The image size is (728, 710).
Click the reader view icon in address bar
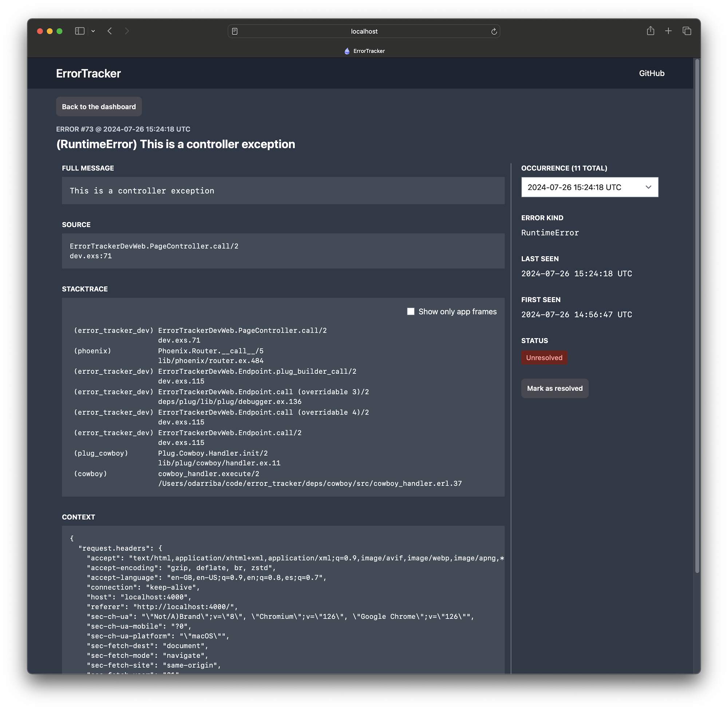(x=235, y=31)
